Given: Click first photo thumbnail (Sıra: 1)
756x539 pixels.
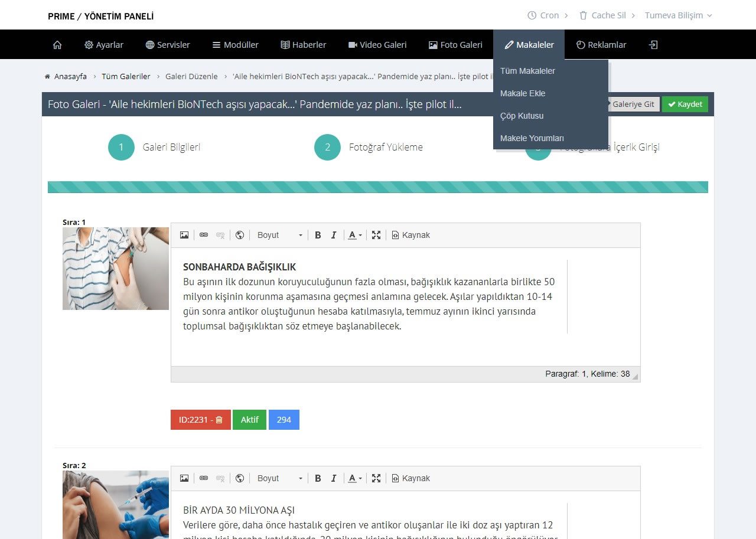Looking at the screenshot, I should pos(116,269).
